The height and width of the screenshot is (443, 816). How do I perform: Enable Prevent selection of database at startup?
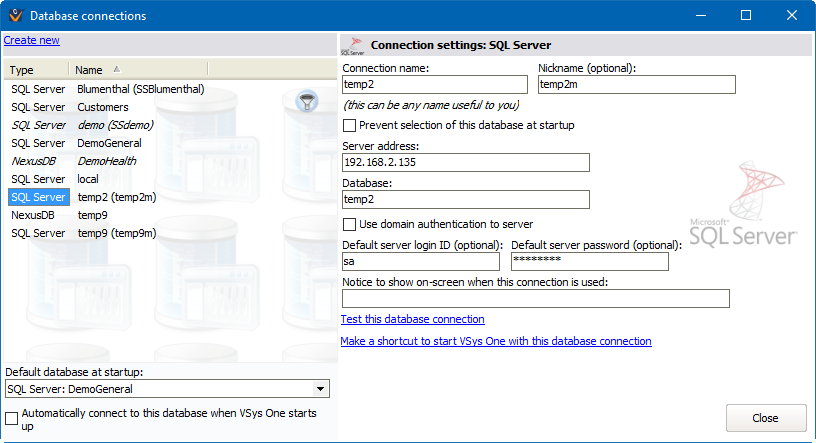[349, 125]
